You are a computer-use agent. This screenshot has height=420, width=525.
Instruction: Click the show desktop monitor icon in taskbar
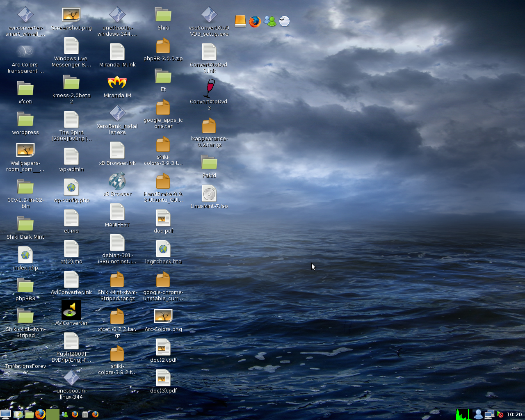click(x=6, y=414)
